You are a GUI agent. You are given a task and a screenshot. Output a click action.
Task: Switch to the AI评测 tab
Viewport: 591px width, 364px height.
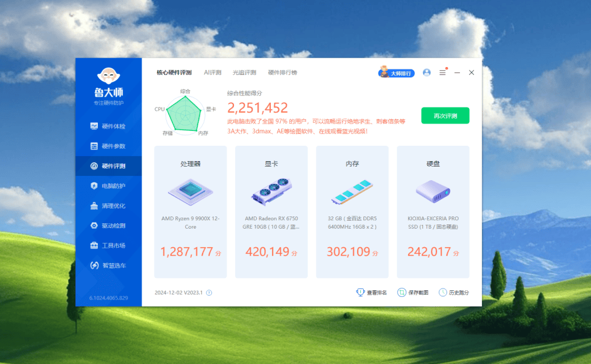(212, 73)
